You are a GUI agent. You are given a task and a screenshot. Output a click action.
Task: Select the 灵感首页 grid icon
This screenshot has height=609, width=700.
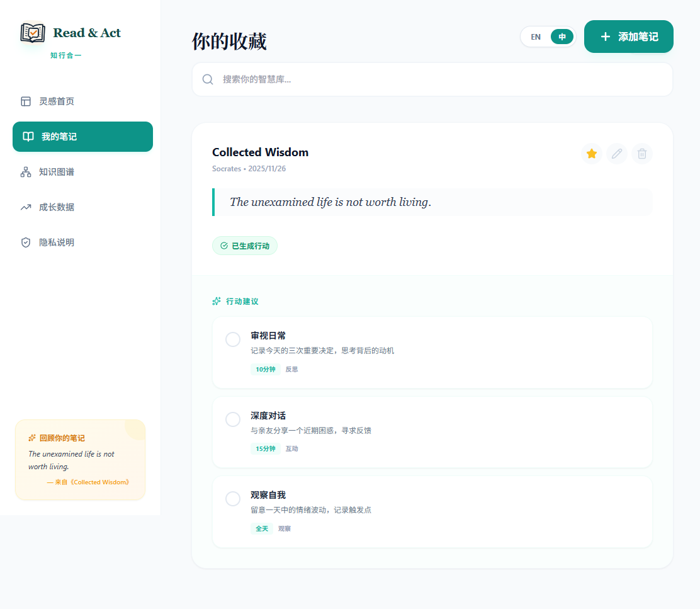[x=25, y=101]
